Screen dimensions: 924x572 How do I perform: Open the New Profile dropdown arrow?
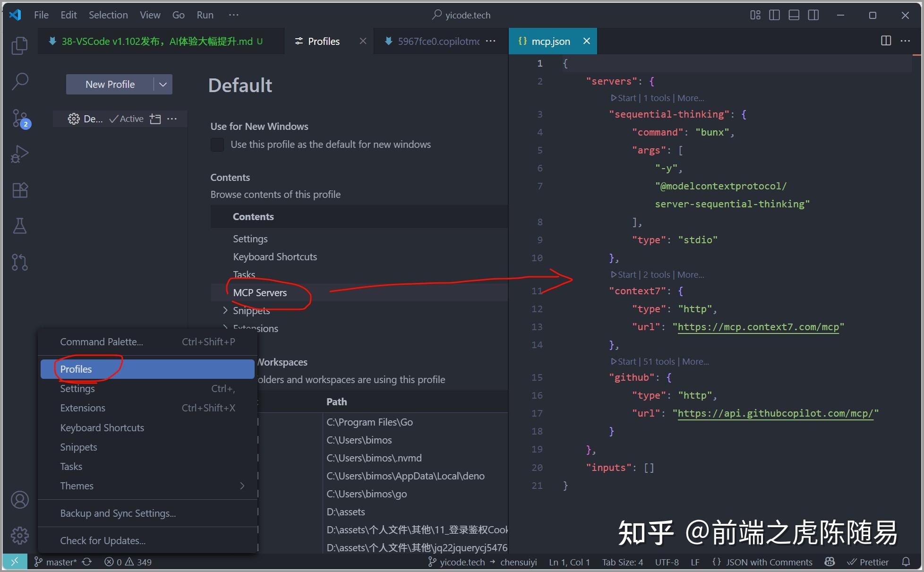pyautogui.click(x=163, y=84)
